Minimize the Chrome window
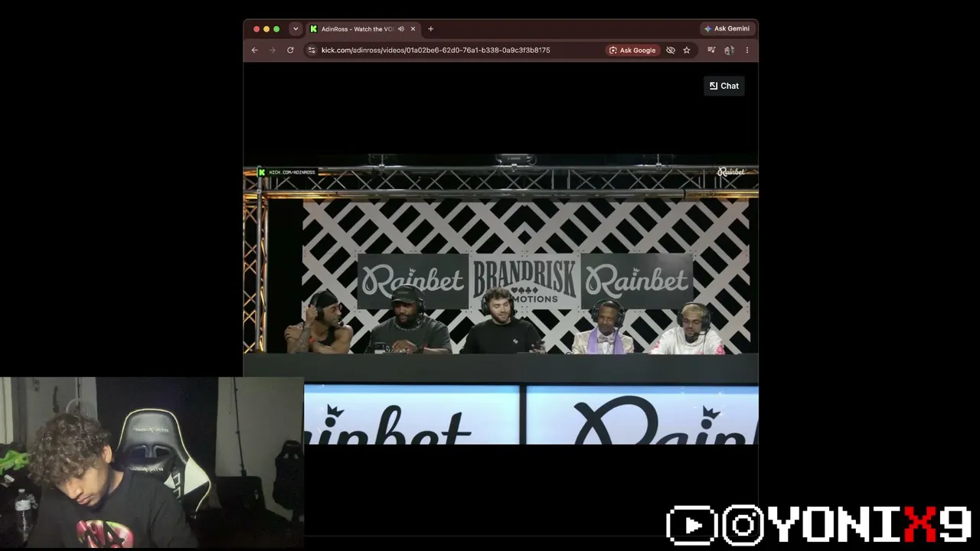The width and height of the screenshot is (980, 551). 266,29
